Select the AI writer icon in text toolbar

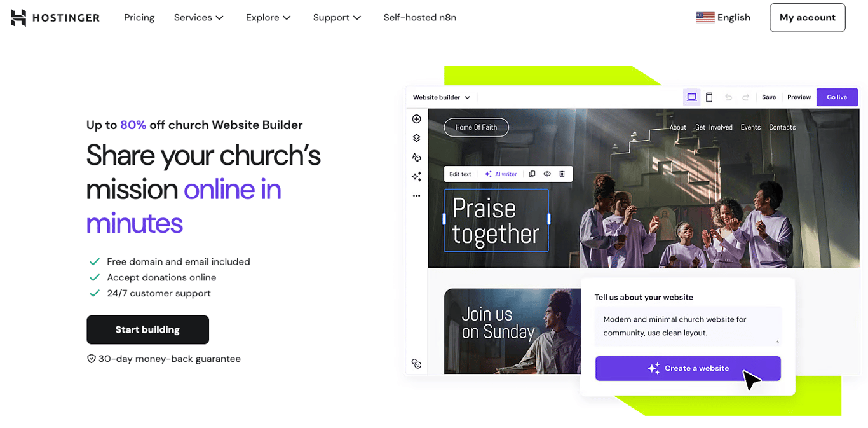[x=487, y=174]
